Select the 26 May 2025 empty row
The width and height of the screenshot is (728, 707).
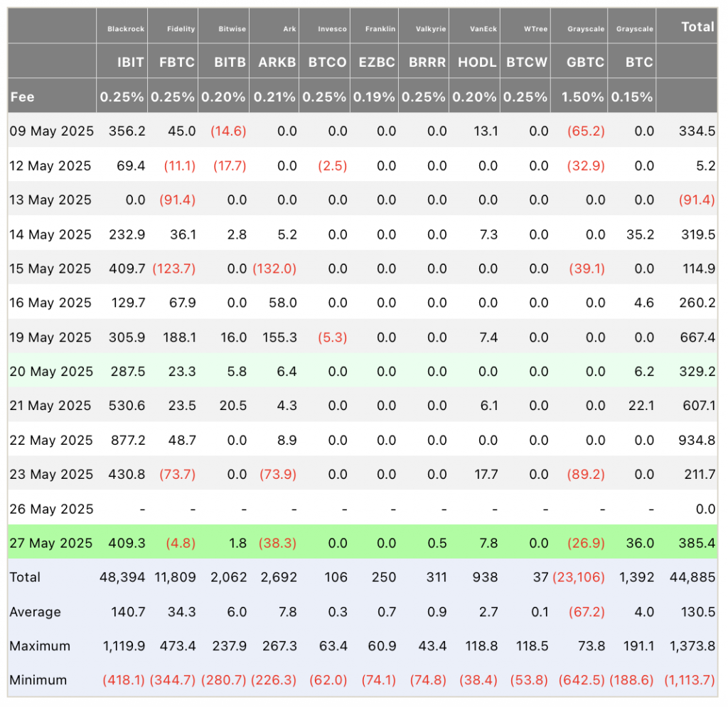(x=363, y=509)
